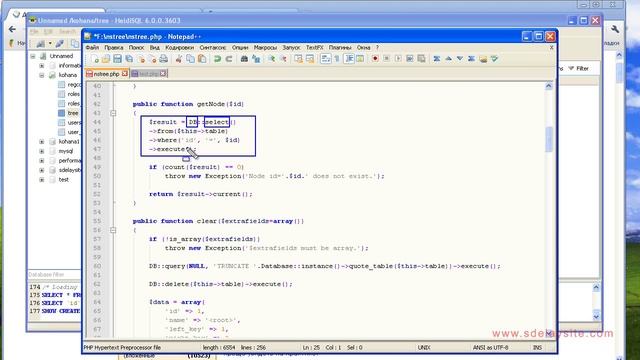Open the Кодировки menu

(180, 48)
